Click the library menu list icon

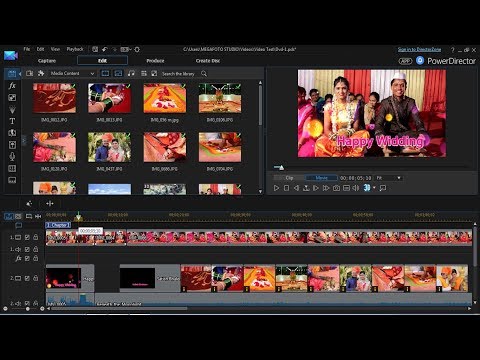[144, 73]
